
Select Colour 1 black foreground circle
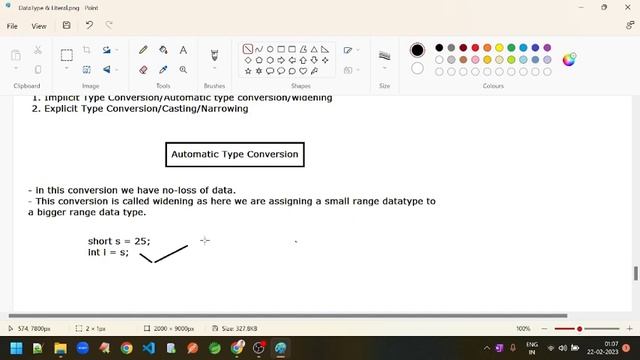(417, 50)
